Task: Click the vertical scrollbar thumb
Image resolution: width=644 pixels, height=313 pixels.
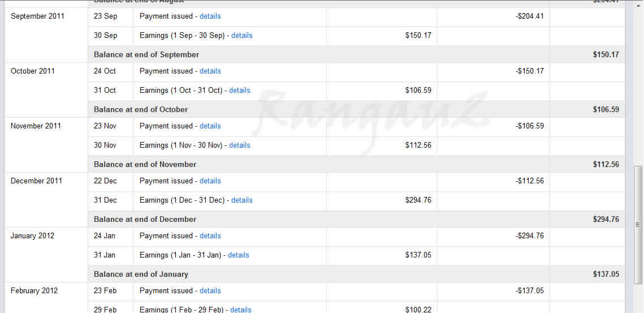Action: [x=638, y=225]
